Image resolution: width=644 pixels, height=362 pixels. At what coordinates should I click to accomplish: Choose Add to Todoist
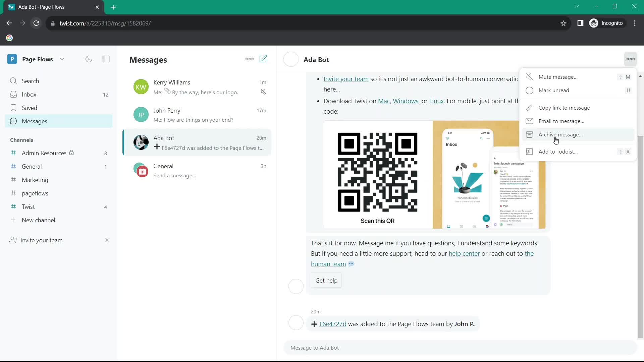pyautogui.click(x=578, y=152)
